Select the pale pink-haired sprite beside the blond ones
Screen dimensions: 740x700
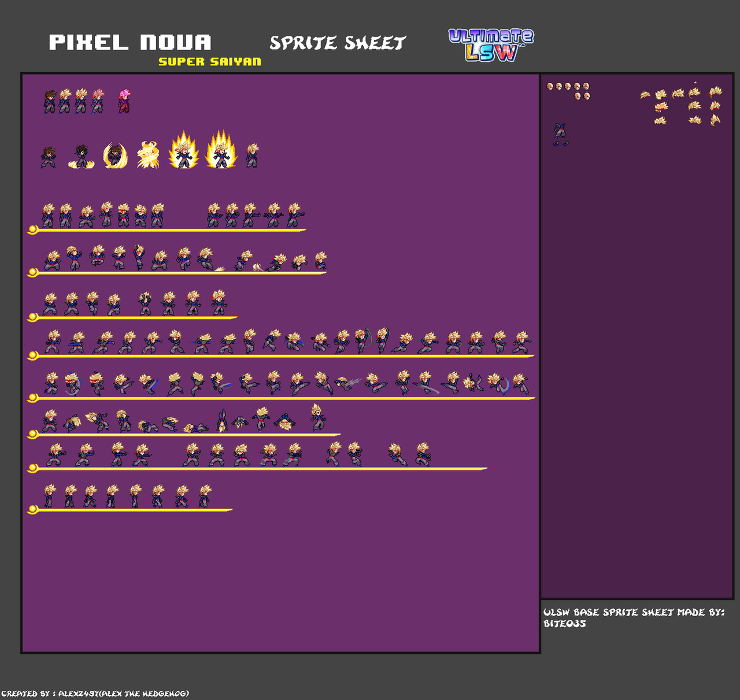pos(98,101)
